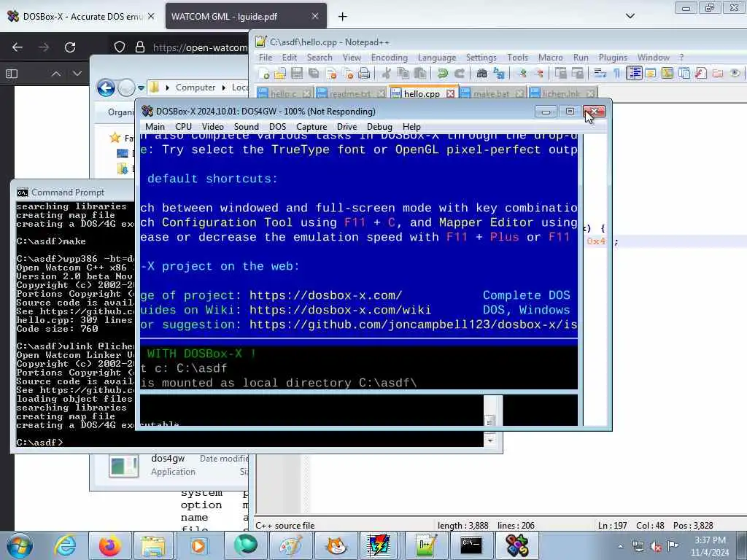Click Explorer back button
This screenshot has height=560, width=747.
tap(107, 87)
